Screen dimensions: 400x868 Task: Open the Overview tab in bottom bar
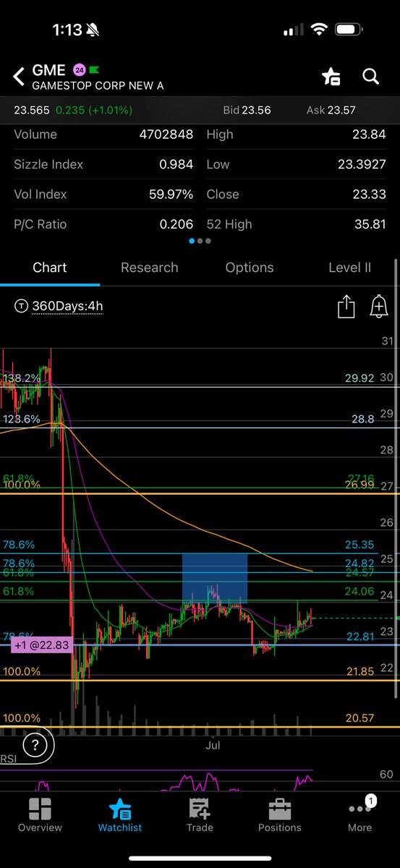40,815
